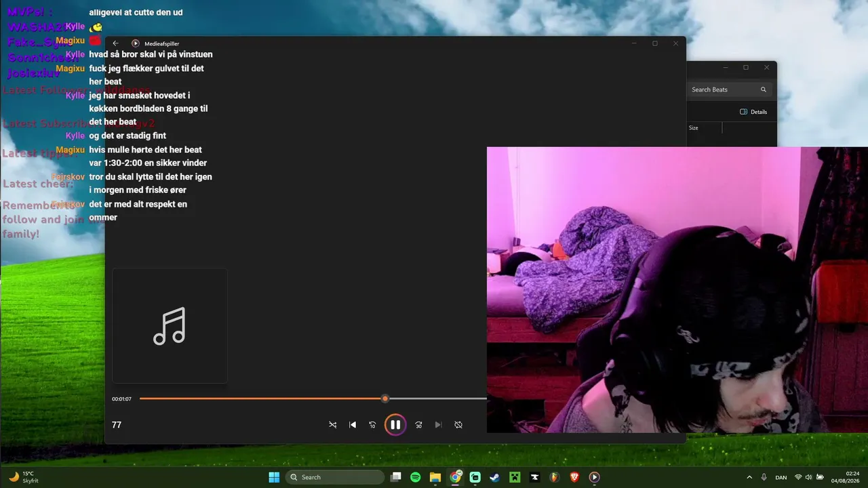
Task: Toggle the Details pane in File Explorer
Action: 753,112
